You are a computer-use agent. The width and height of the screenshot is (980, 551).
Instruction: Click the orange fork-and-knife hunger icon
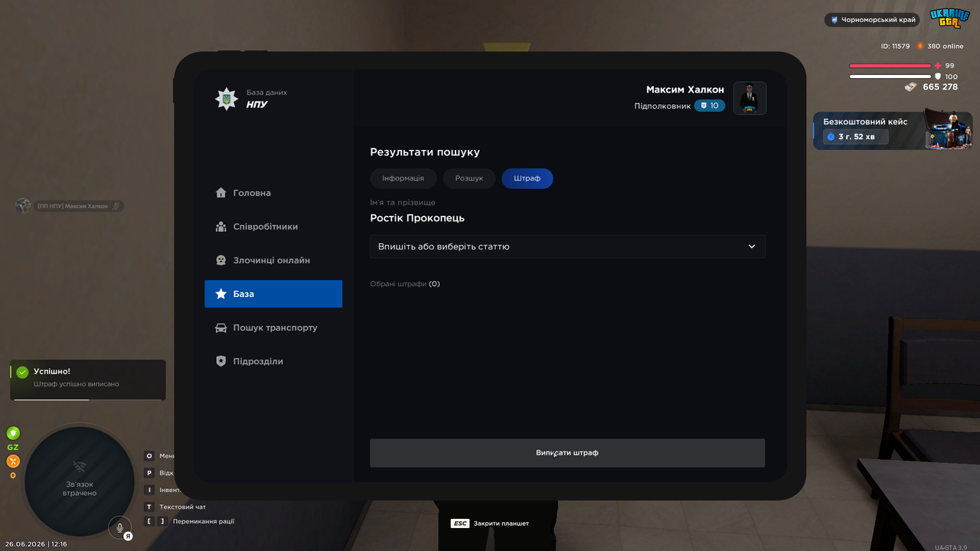[13, 461]
